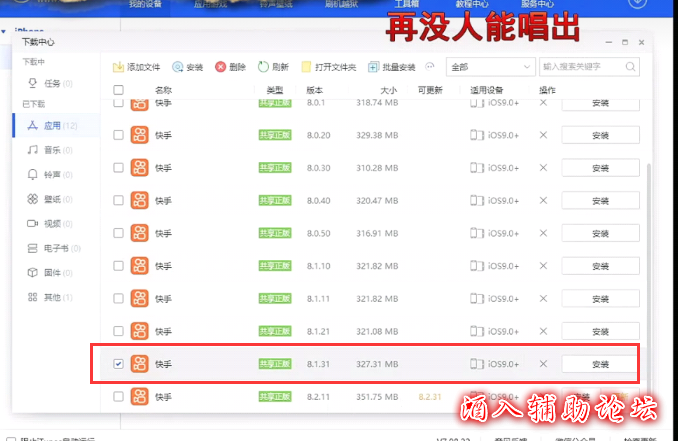Check the 快手 8.2.11 row checkbox
The image size is (678, 441).
pos(118,396)
